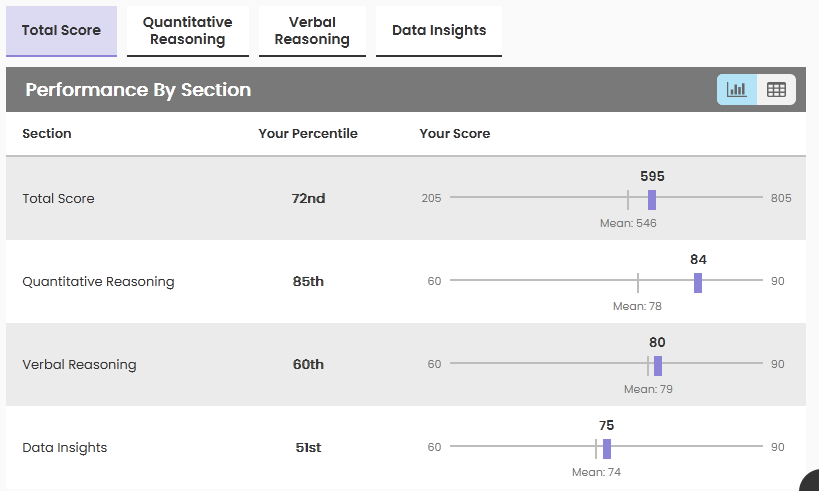Click the 51st percentile value
This screenshot has width=819, height=491.
308,448
